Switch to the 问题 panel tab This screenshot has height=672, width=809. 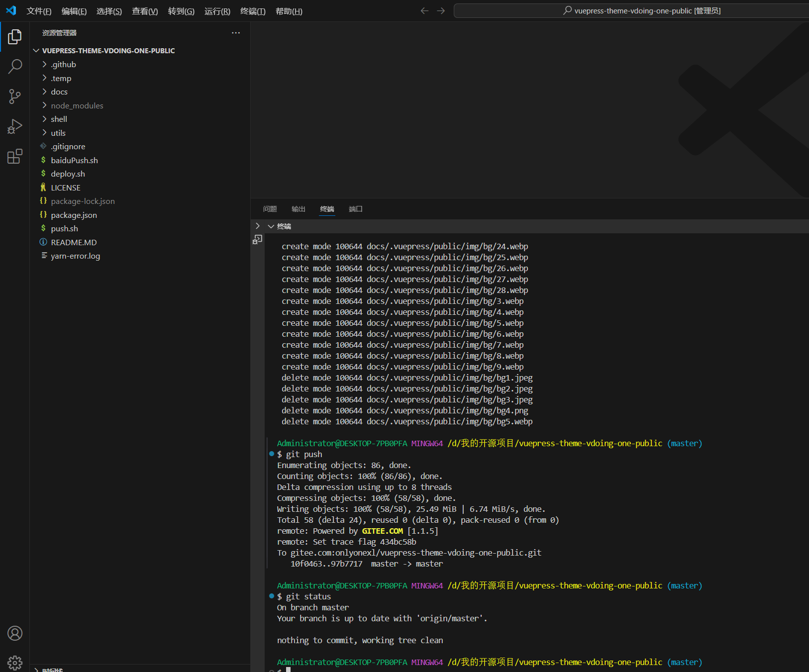[x=270, y=209]
